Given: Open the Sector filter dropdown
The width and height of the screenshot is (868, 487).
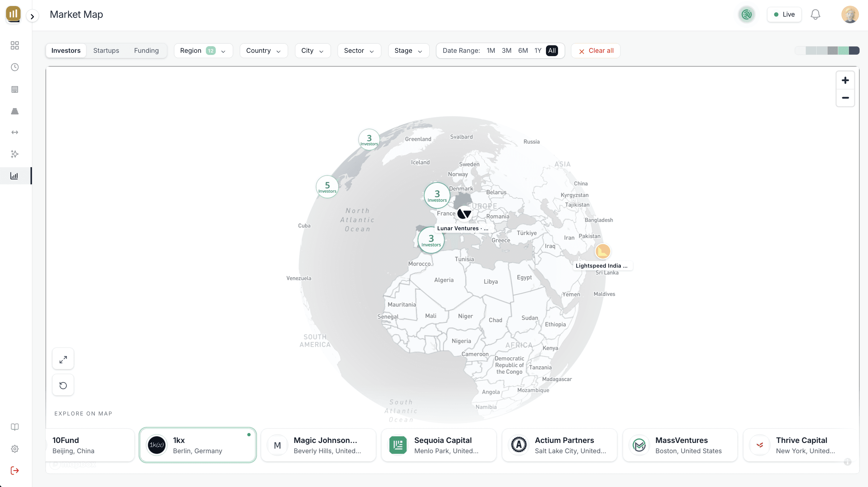Looking at the screenshot, I should (359, 50).
